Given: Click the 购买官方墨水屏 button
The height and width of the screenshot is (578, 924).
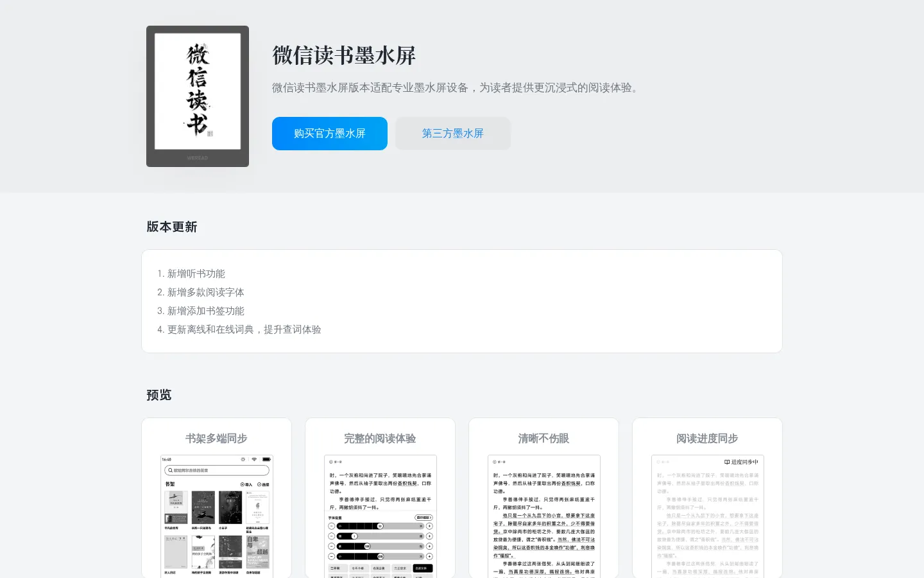Looking at the screenshot, I should click(330, 134).
